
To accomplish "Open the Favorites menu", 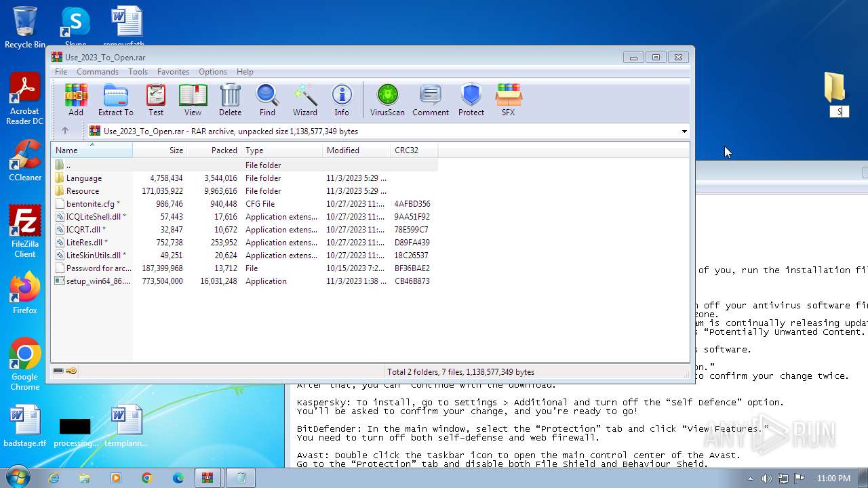I will [173, 72].
